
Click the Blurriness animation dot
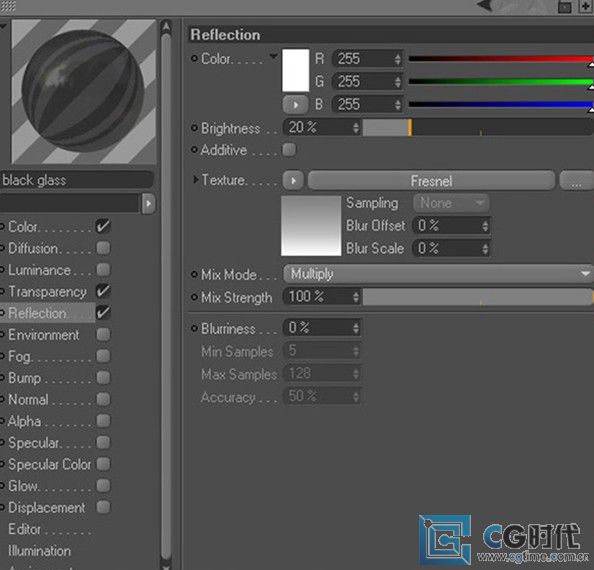194,328
